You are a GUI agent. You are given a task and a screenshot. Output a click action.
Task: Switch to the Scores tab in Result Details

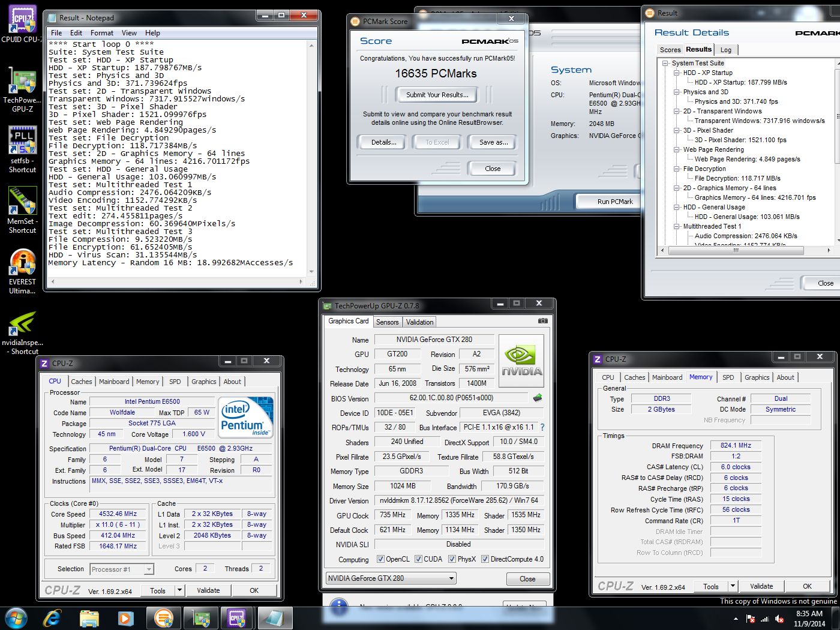670,50
